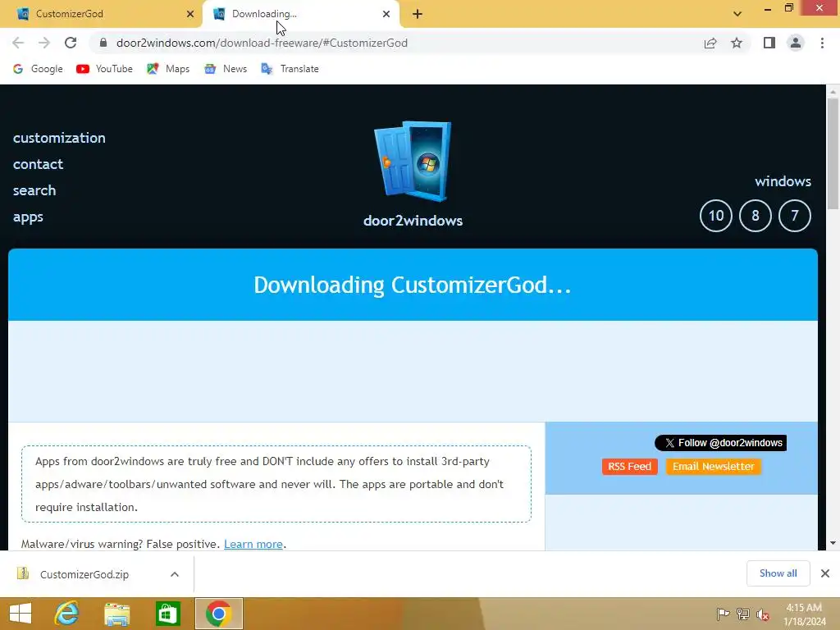Viewport: 840px width, 630px height.
Task: Open the Maps bookmark
Action: point(168,69)
